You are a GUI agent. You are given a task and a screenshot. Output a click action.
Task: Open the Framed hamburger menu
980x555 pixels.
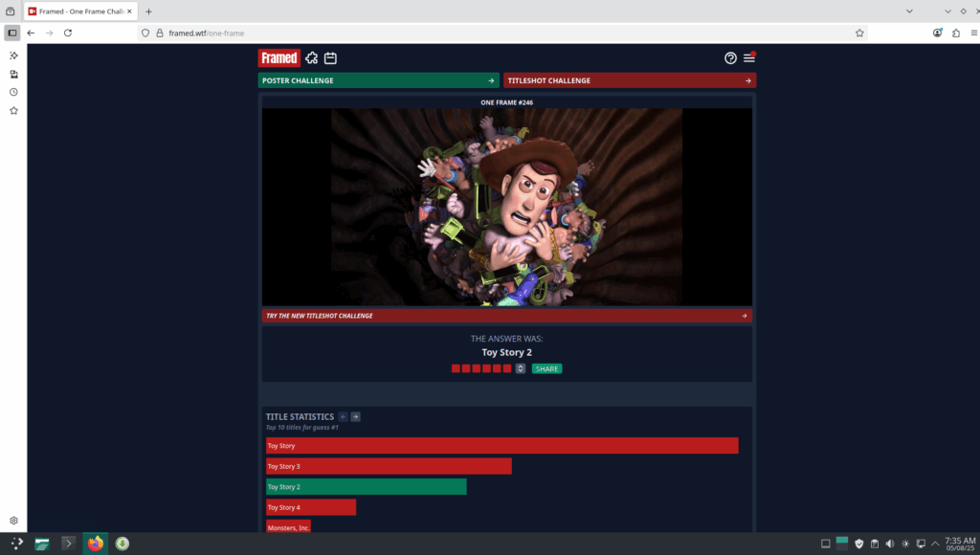(x=749, y=58)
